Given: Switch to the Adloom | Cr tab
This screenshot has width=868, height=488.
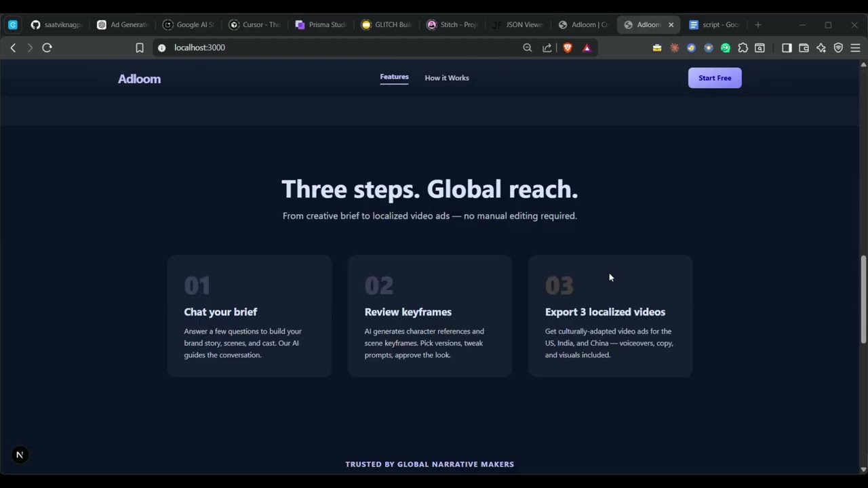Looking at the screenshot, I should (585, 24).
